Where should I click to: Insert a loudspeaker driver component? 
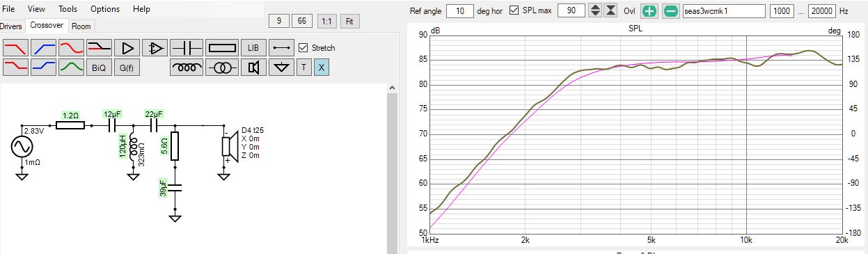(253, 68)
